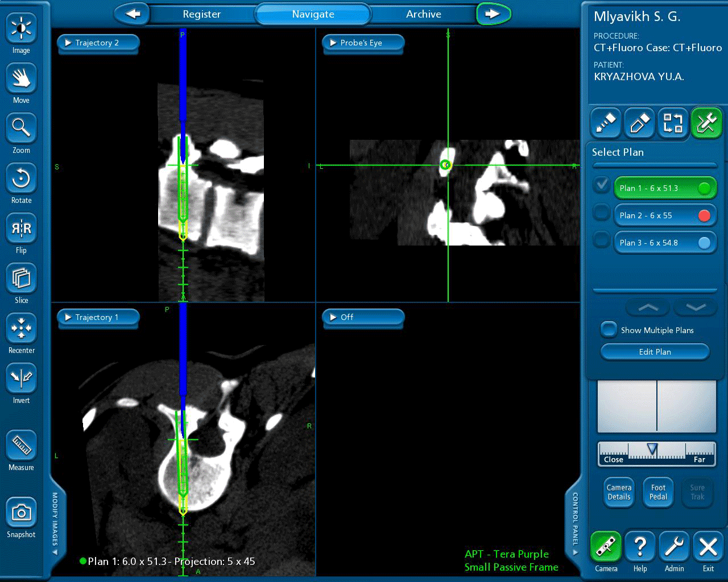Select the second pencil-shaped tool icon
Screen dimensions: 728x582
tap(639, 123)
